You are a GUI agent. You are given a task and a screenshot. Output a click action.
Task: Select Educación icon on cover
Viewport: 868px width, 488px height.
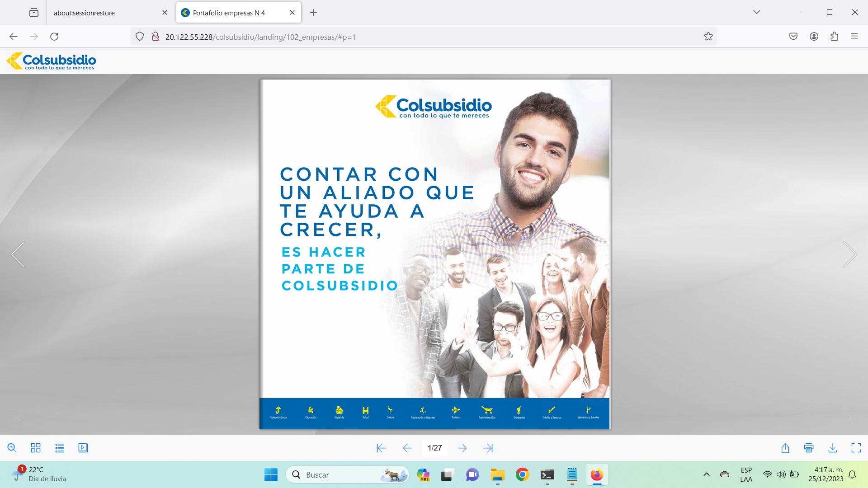point(311,412)
